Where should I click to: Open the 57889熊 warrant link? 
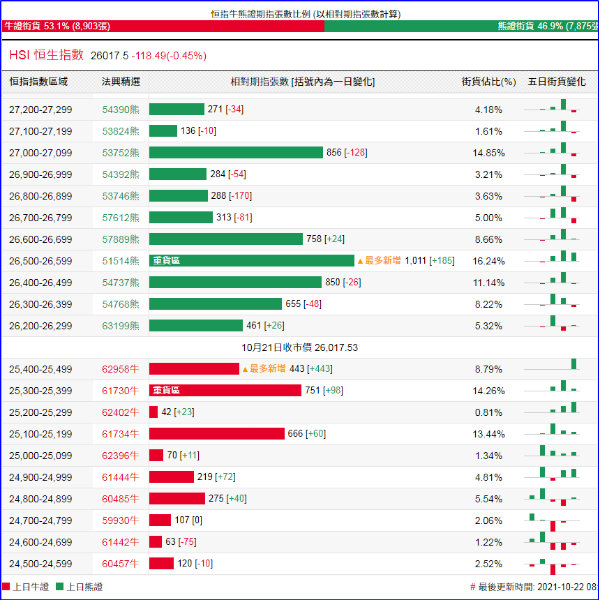[121, 240]
